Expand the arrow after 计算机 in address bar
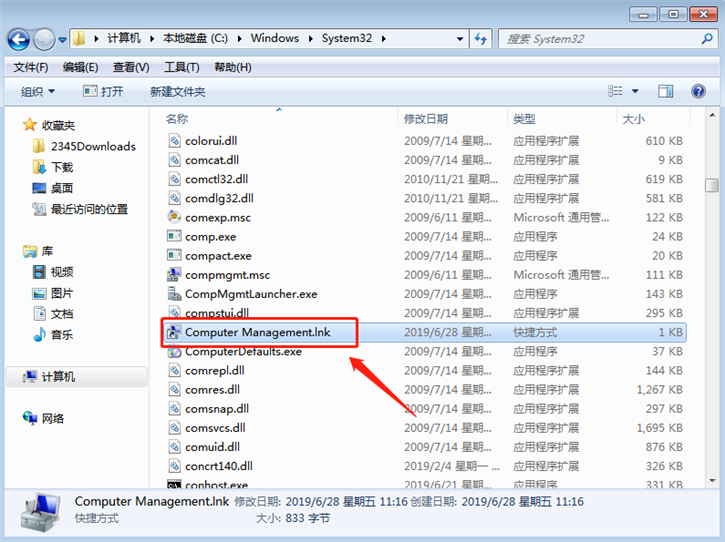725x542 pixels. [152, 39]
